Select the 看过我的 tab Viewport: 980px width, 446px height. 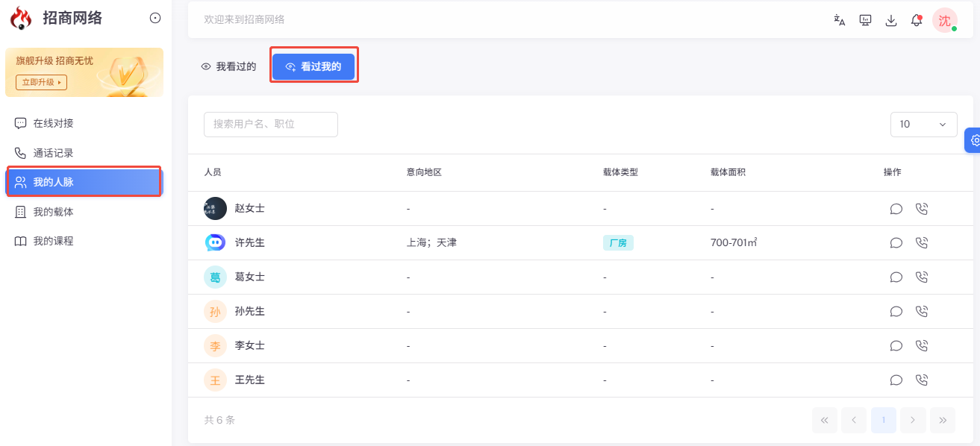click(x=313, y=66)
